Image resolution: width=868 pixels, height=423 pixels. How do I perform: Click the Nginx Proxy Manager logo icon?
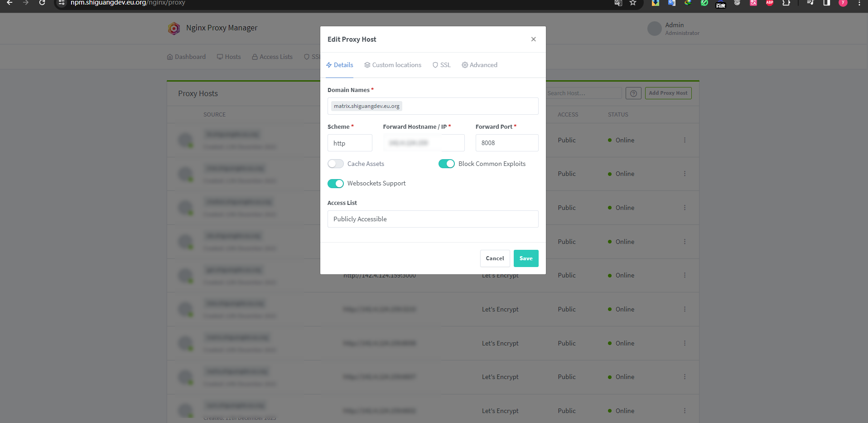[174, 28]
